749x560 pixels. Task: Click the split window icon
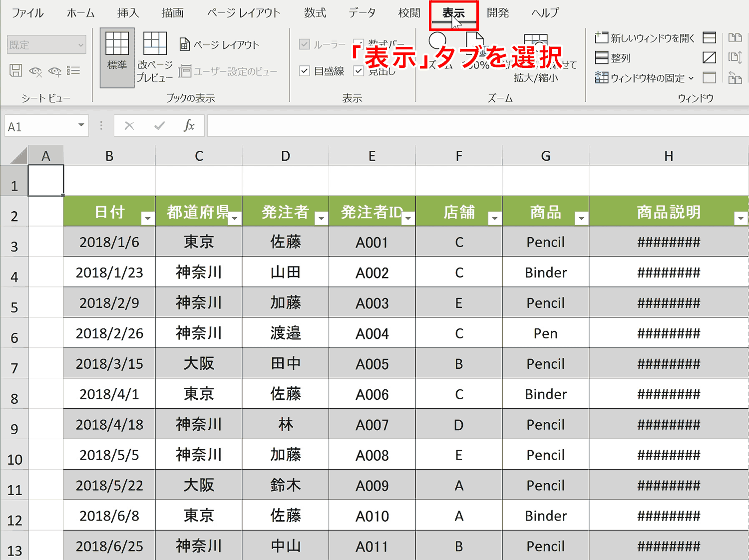(709, 37)
